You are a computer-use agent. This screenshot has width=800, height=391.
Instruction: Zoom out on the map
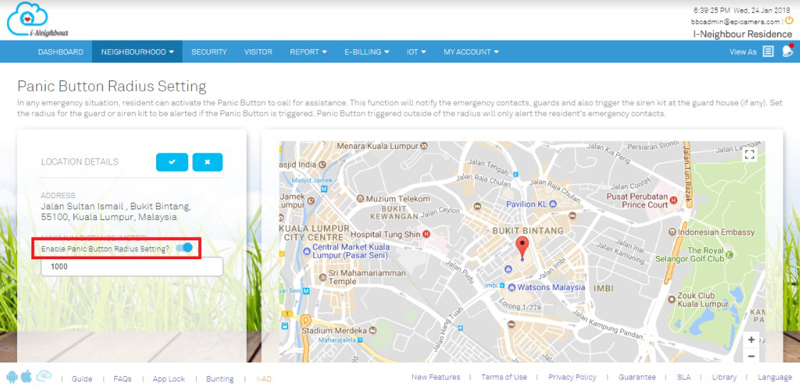(x=751, y=355)
